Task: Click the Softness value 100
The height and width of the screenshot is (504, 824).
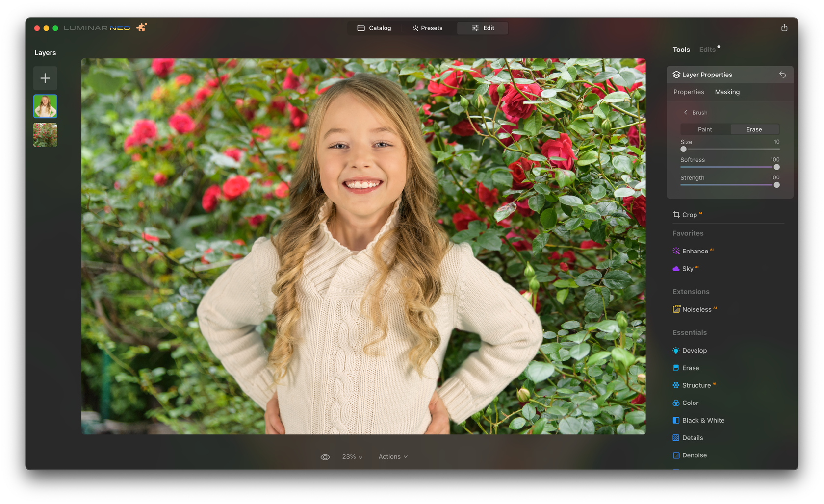Action: click(775, 160)
